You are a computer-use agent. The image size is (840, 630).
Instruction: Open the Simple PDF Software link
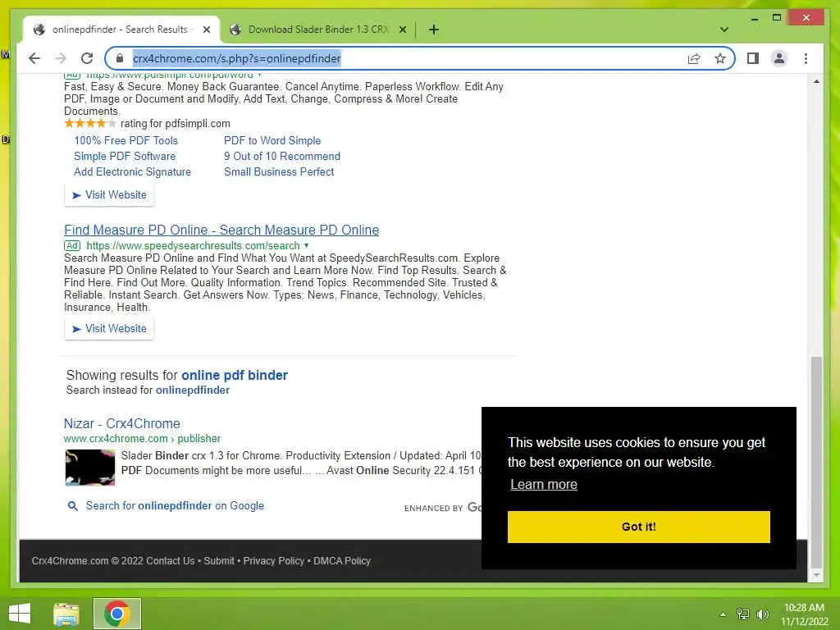coord(125,156)
